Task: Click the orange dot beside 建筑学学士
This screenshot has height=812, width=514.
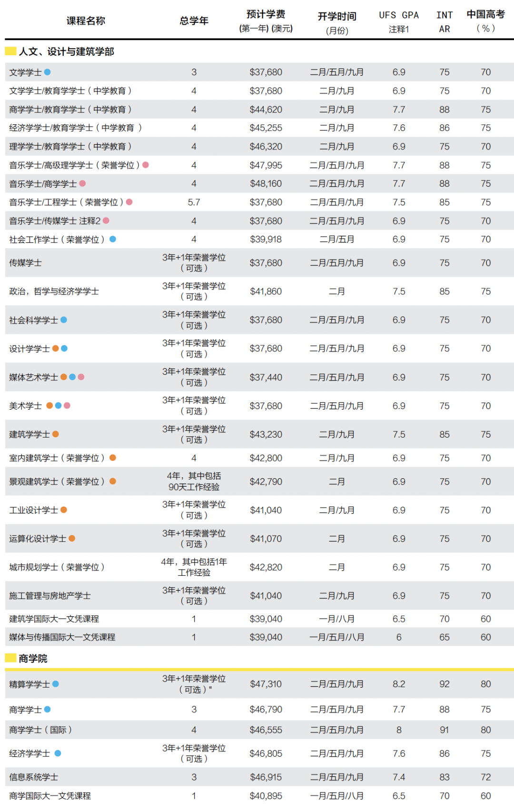Action: tap(56, 434)
